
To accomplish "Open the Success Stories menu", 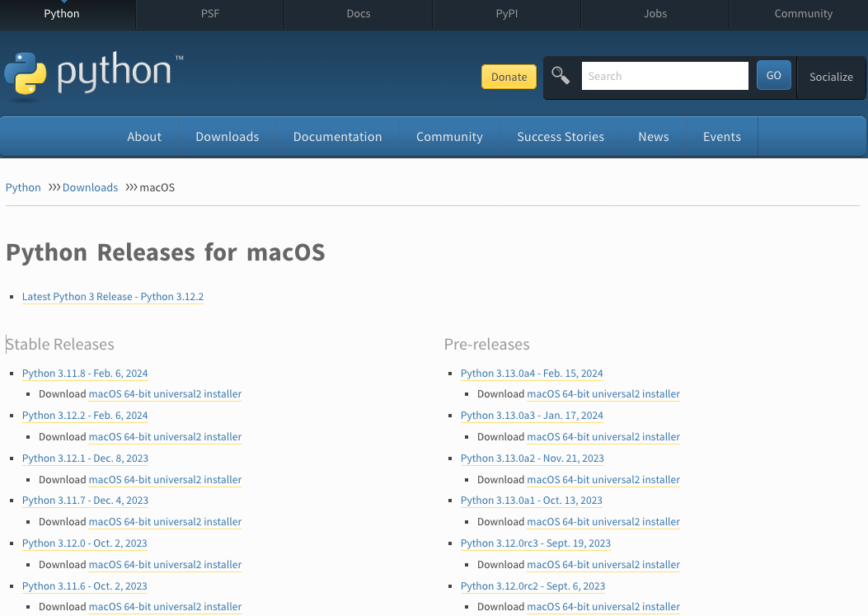I will click(561, 137).
